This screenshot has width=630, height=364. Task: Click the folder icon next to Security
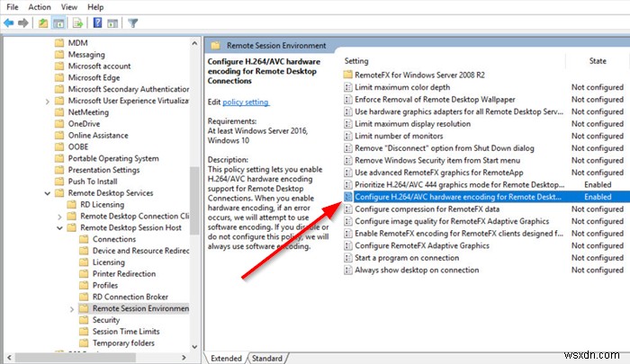[x=84, y=320]
